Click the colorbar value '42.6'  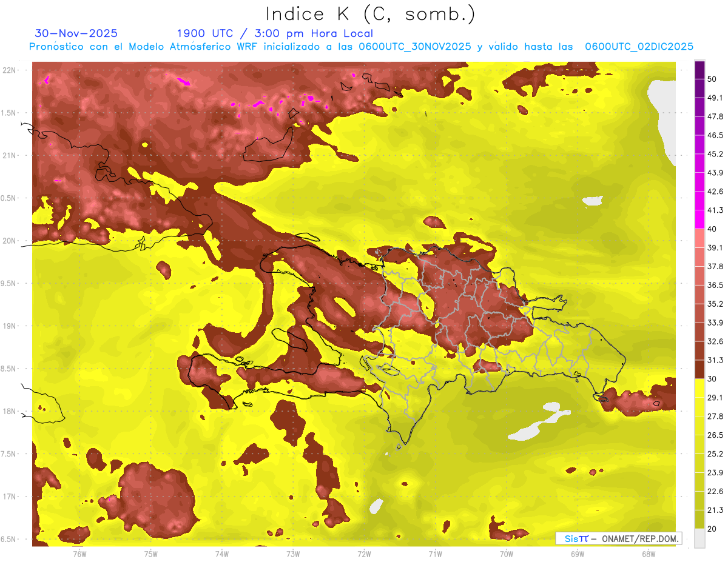[715, 192]
